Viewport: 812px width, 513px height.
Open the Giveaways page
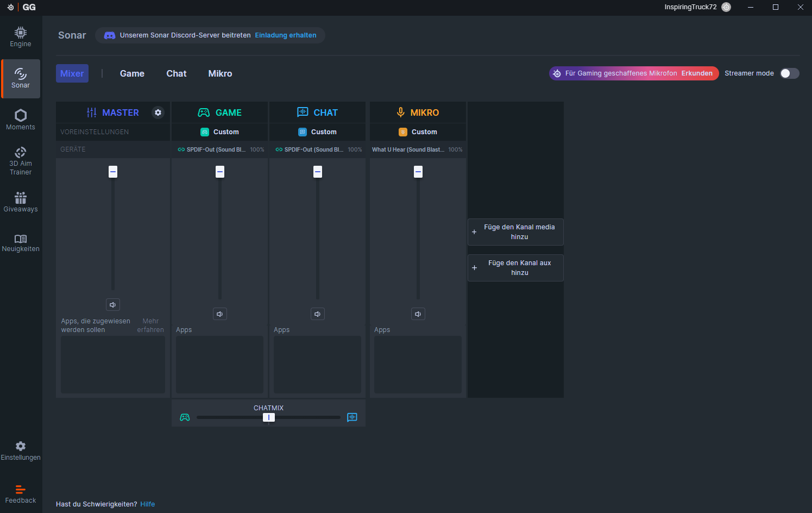[21, 202]
